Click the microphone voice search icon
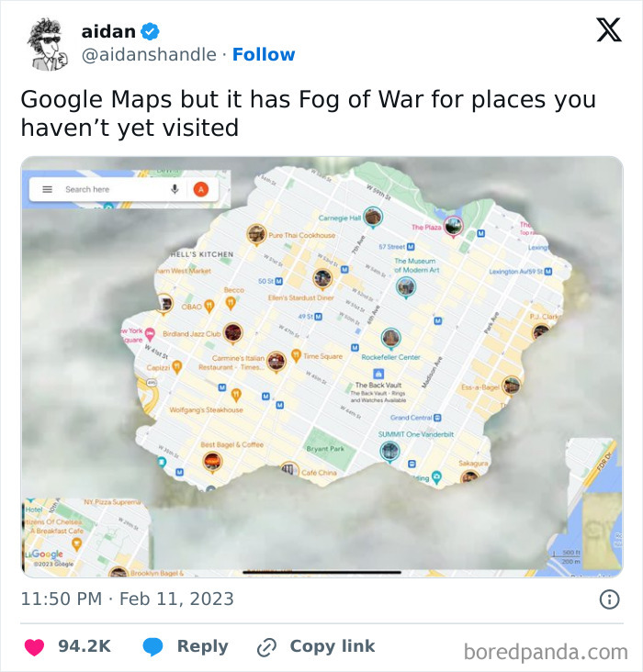Viewport: 643px width, 672px height. coord(174,189)
